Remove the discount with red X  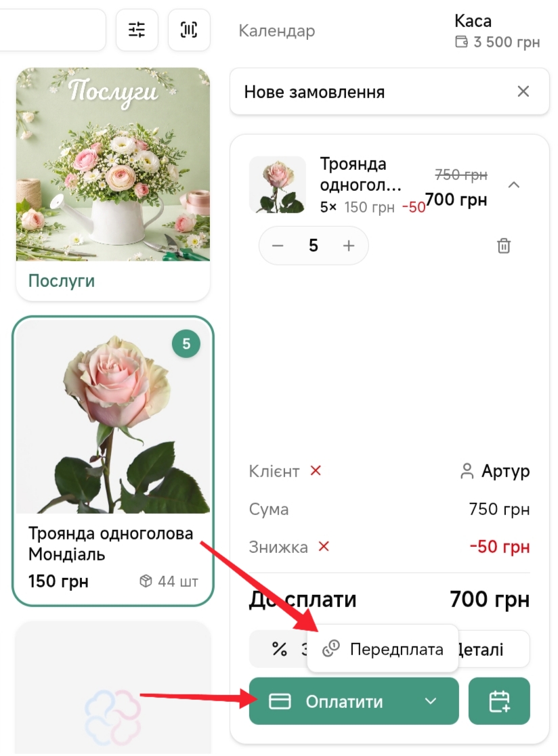pyautogui.click(x=324, y=547)
